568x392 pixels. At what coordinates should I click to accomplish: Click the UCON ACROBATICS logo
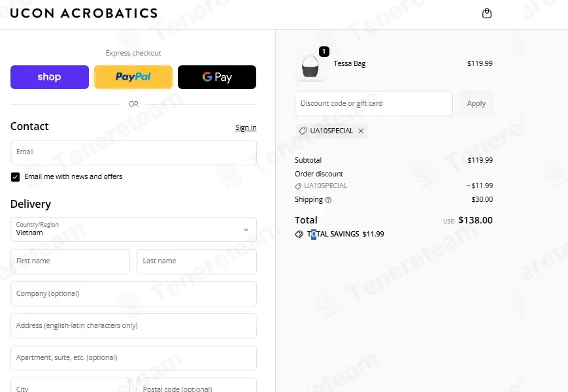tap(84, 13)
